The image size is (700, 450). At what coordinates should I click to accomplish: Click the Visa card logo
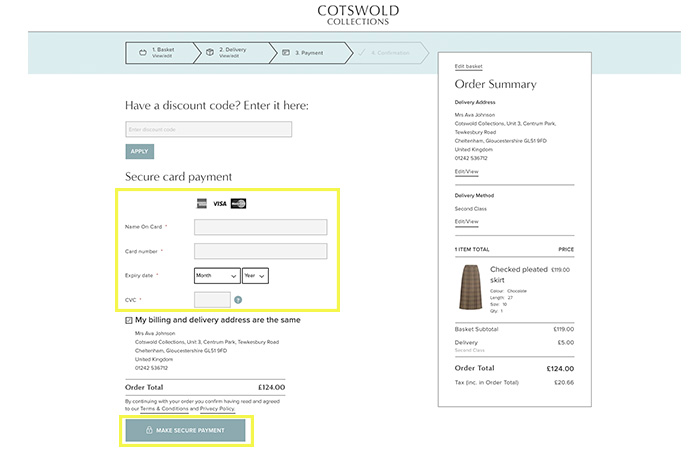point(220,203)
